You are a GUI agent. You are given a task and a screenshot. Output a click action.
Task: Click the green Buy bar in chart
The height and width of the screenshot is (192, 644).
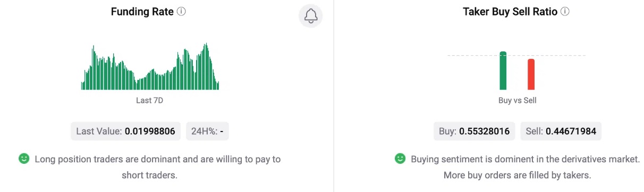pos(503,71)
